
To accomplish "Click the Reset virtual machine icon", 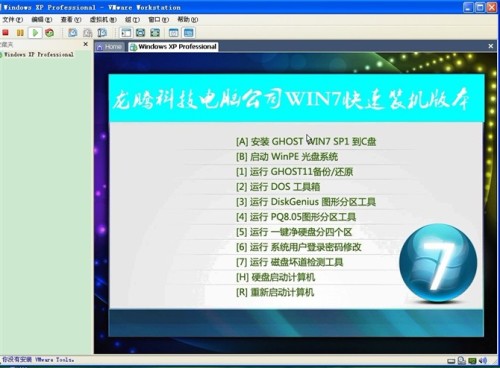I will (50, 33).
